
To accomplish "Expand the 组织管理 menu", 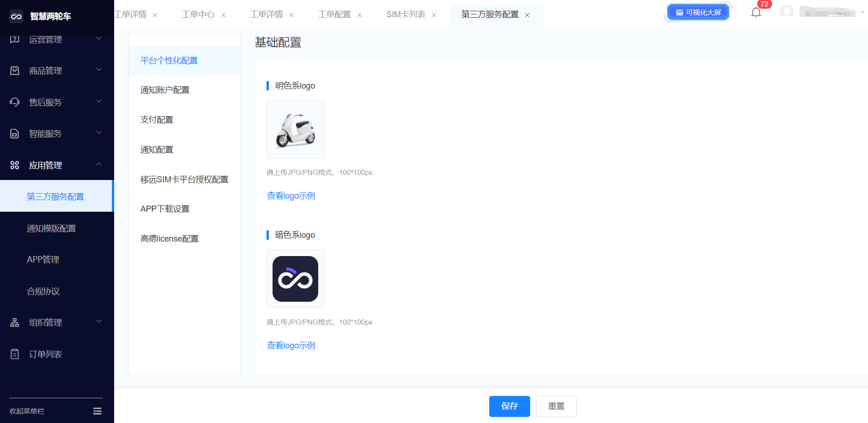I will 57,322.
